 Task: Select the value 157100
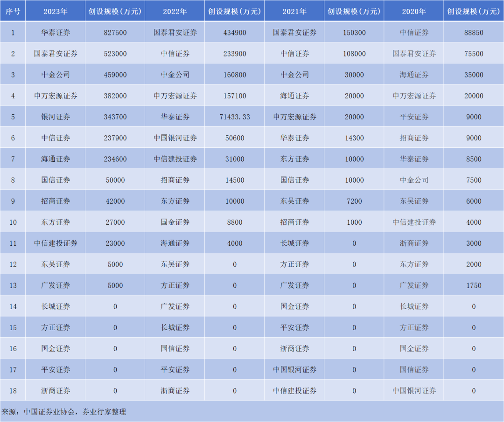235,96
